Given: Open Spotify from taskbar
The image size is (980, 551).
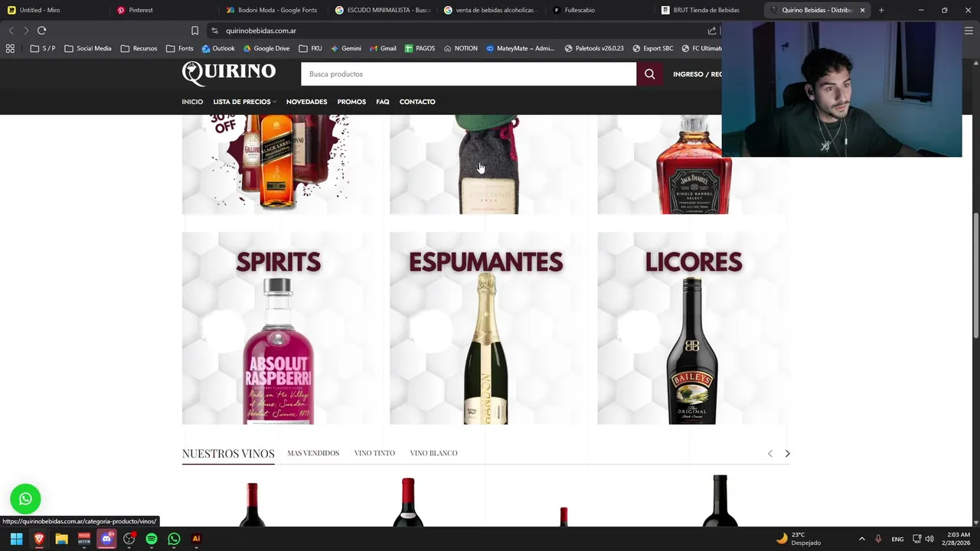Looking at the screenshot, I should (x=152, y=539).
